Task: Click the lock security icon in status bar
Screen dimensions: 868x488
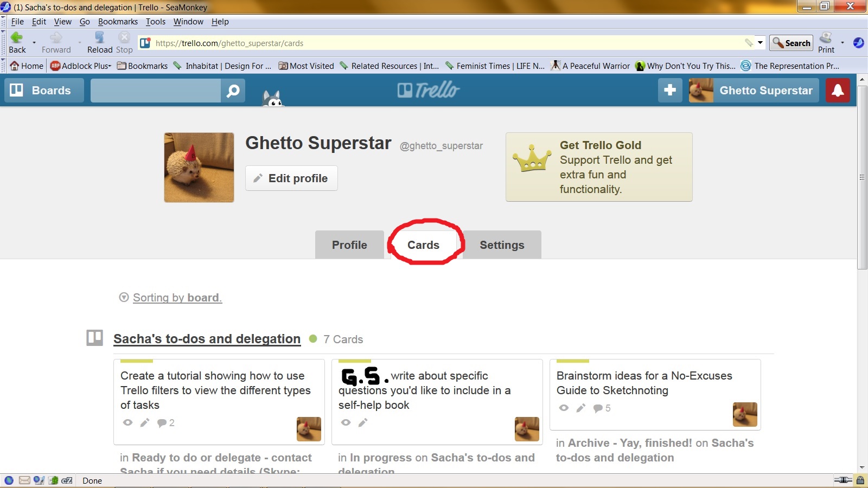Action: [860, 480]
